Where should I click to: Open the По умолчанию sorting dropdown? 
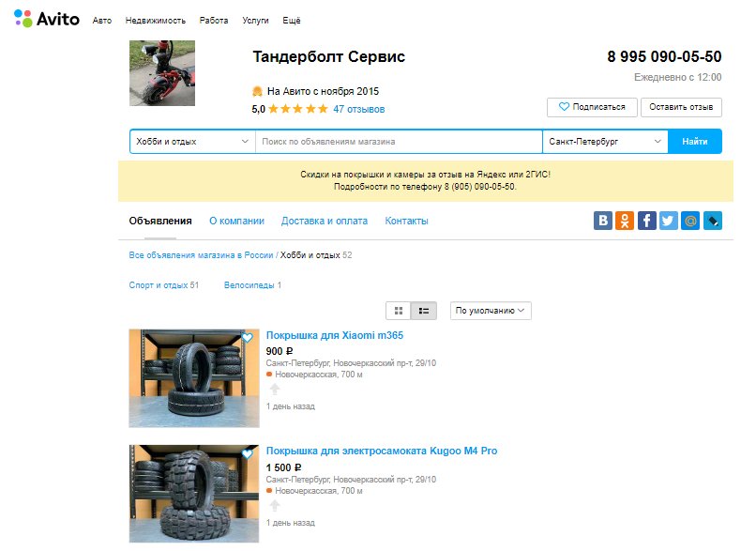[491, 310]
